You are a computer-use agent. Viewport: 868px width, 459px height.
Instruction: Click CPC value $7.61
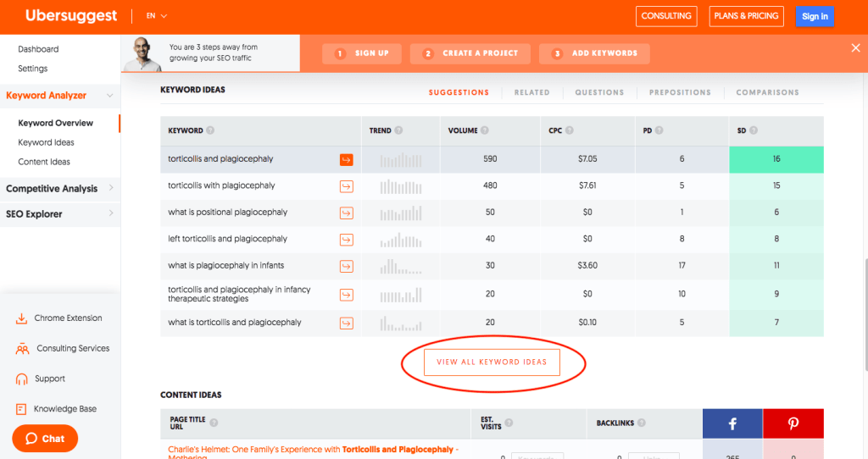[587, 185]
